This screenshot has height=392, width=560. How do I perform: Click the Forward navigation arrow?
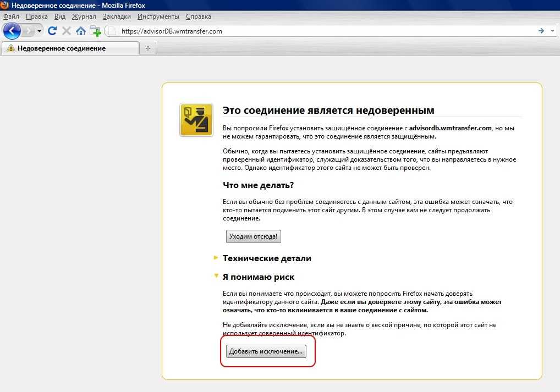pyautogui.click(x=28, y=31)
